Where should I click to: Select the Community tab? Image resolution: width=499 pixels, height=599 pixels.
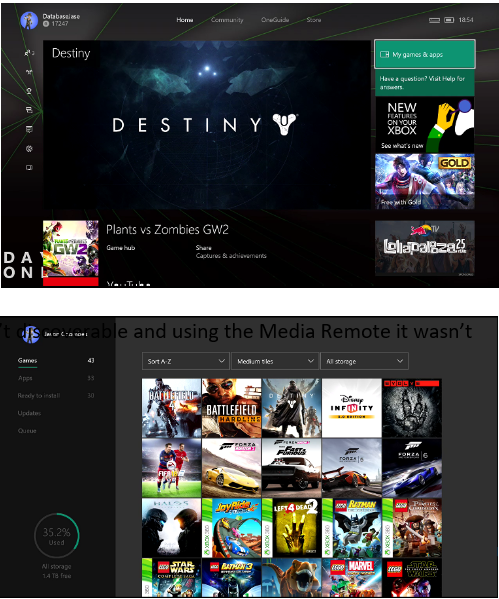pyautogui.click(x=227, y=20)
